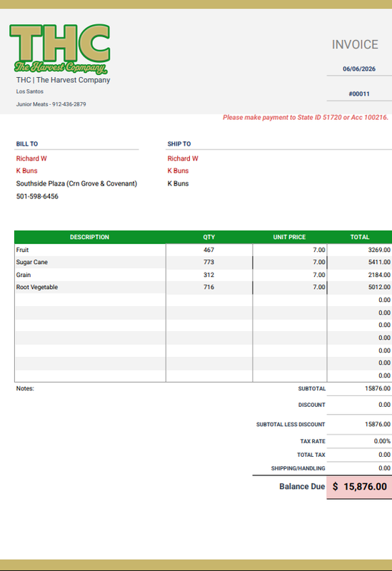This screenshot has height=571, width=392.
Task: Select the Fruit description cell
Action: click(x=90, y=250)
